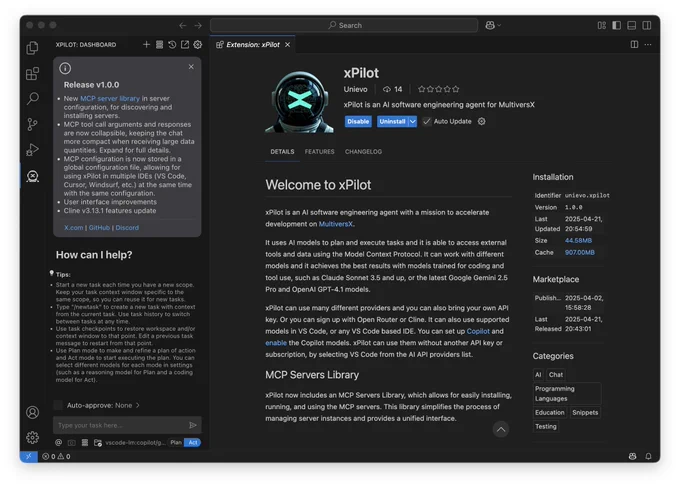The width and height of the screenshot is (680, 487).
Task: Open the Explorer view in activity bar
Action: pos(33,48)
